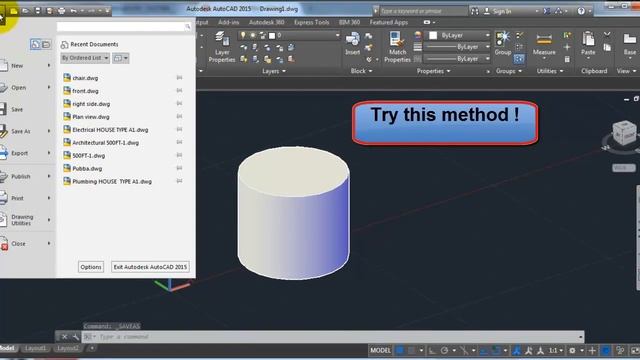Click the Autodesk Exchange X icon

coord(547,11)
